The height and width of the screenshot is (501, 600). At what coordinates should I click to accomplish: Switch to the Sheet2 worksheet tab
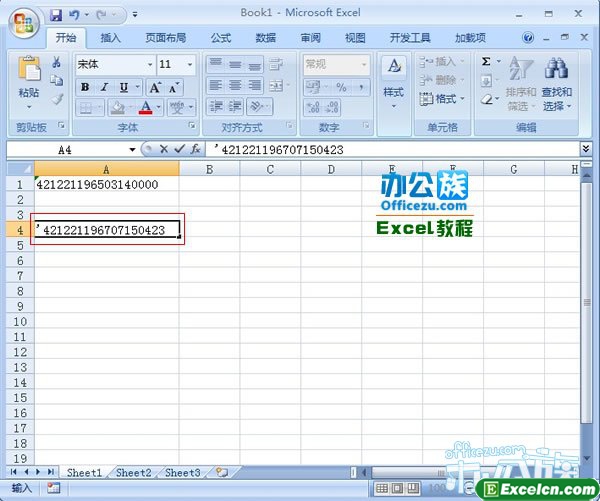coord(134,473)
